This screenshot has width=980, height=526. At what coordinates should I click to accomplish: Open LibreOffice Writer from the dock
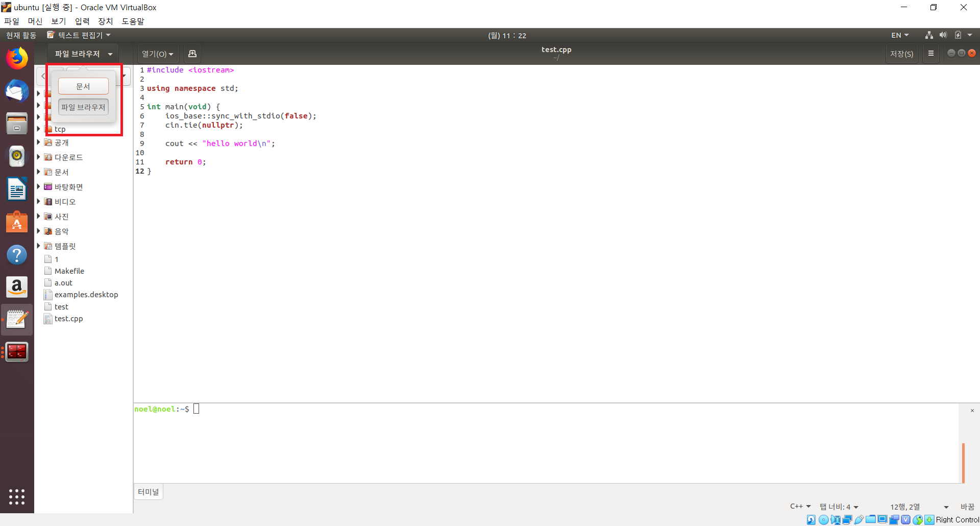point(17,189)
